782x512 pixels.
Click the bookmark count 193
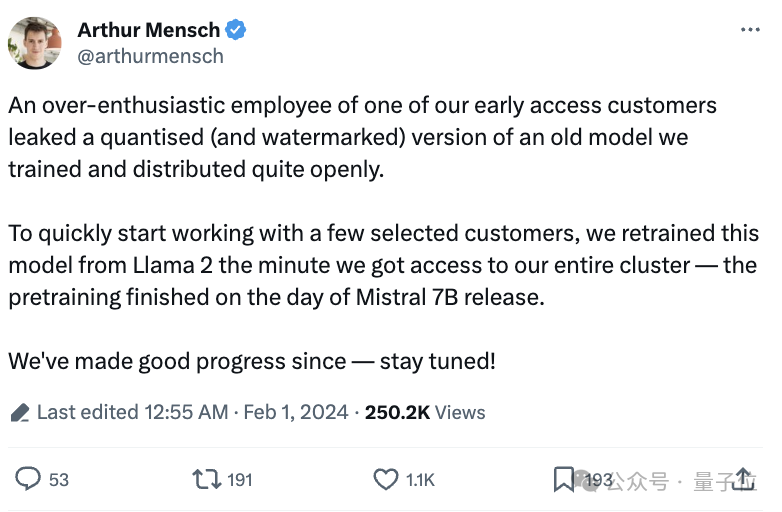click(597, 480)
